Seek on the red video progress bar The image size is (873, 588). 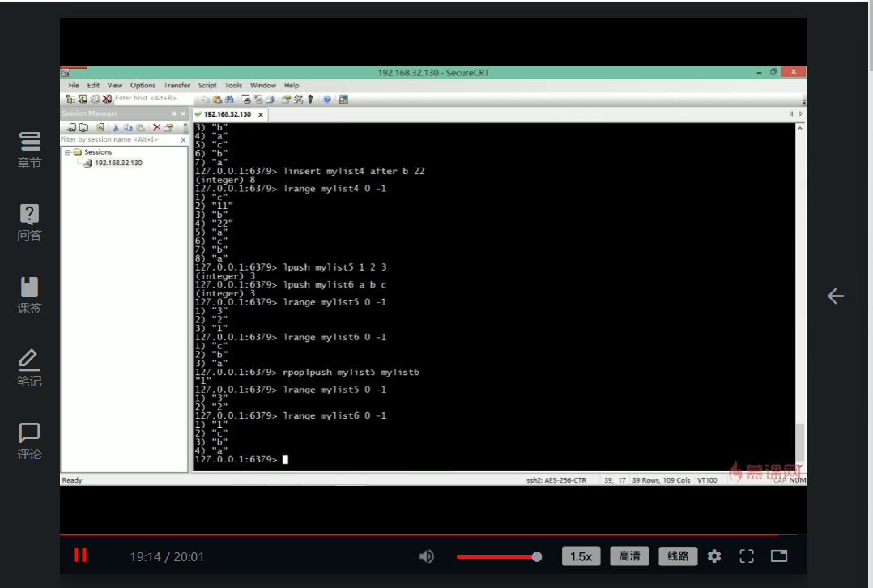[428, 534]
